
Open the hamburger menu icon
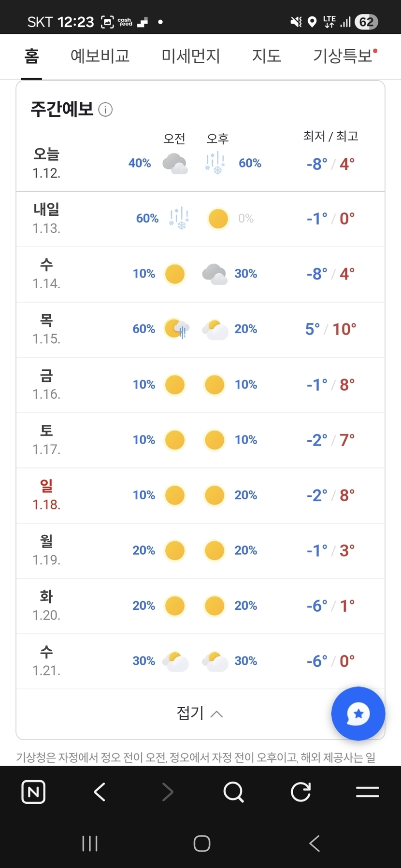click(367, 792)
